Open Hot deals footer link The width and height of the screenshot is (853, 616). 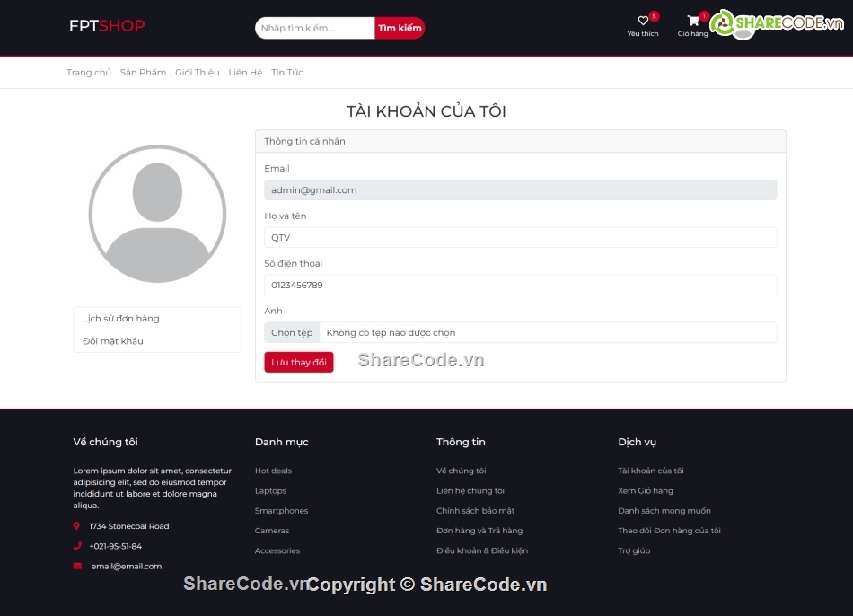tap(273, 471)
